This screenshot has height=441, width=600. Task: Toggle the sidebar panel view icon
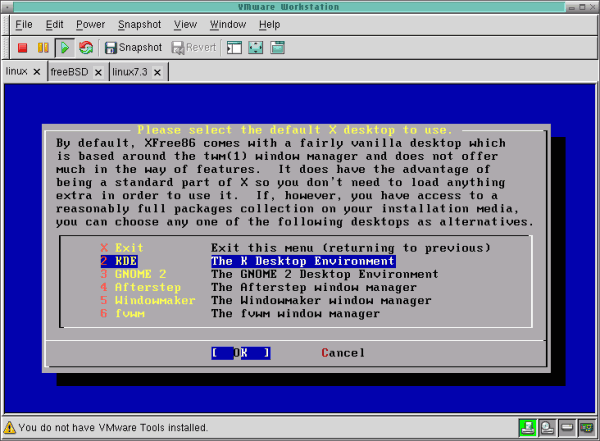click(234, 48)
